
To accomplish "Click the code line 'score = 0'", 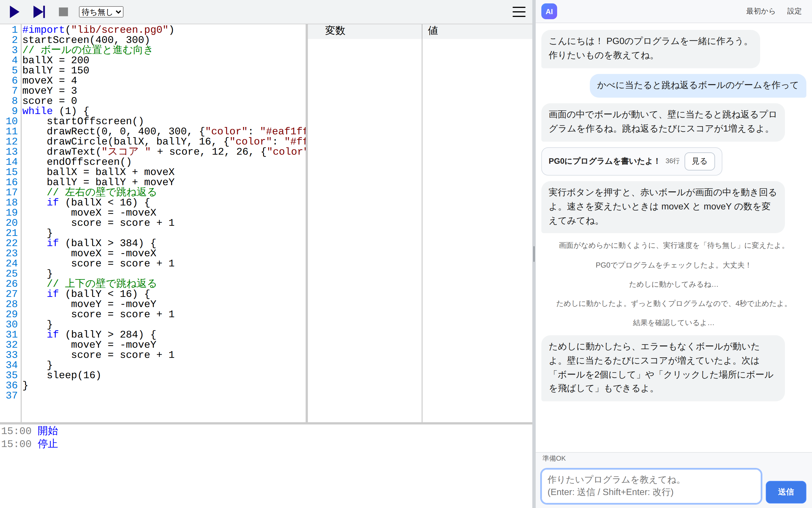I will [50, 101].
